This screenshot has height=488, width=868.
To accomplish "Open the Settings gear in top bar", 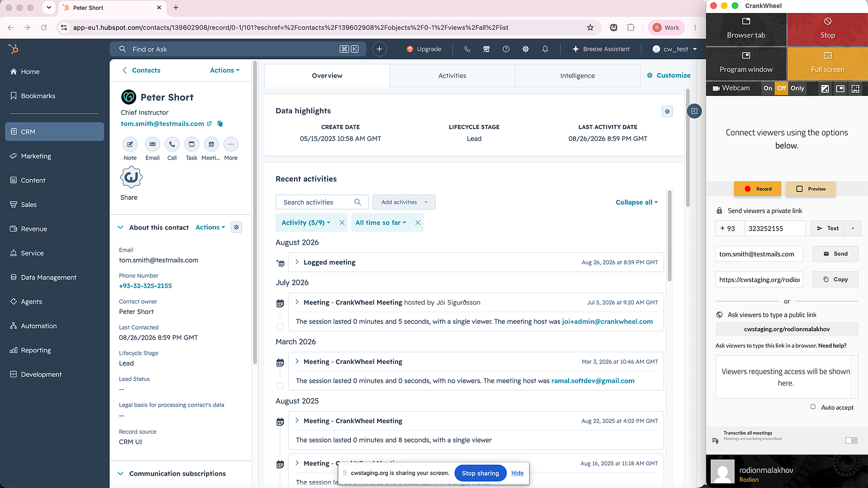I will 526,49.
